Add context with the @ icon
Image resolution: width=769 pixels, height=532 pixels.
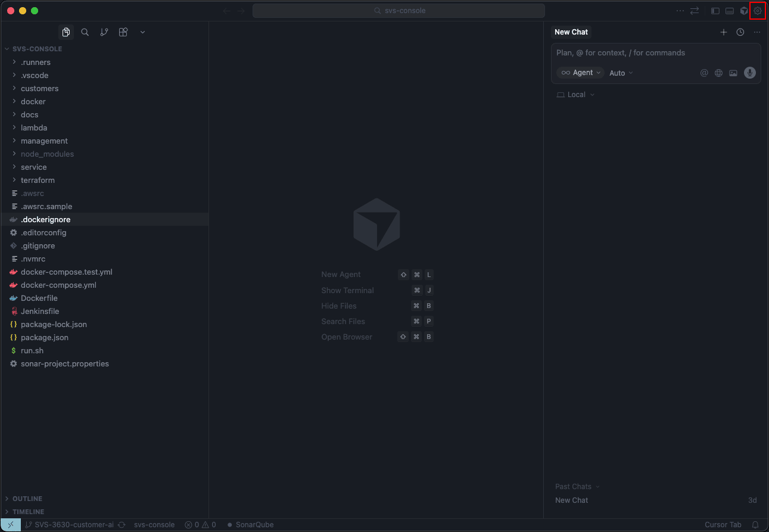tap(704, 73)
